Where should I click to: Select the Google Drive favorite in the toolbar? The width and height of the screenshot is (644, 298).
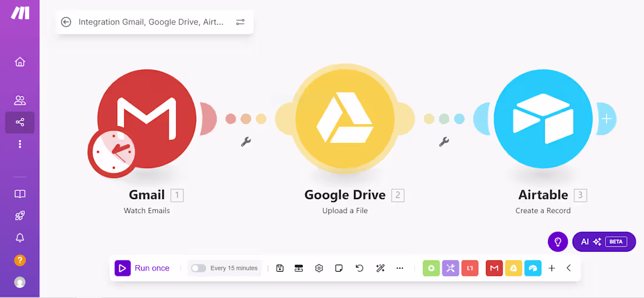tap(513, 268)
